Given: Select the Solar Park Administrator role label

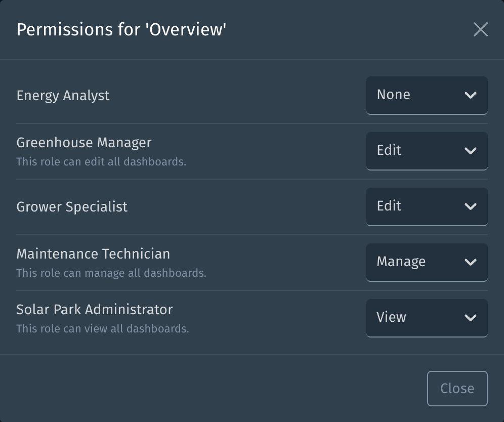Looking at the screenshot, I should pos(95,310).
